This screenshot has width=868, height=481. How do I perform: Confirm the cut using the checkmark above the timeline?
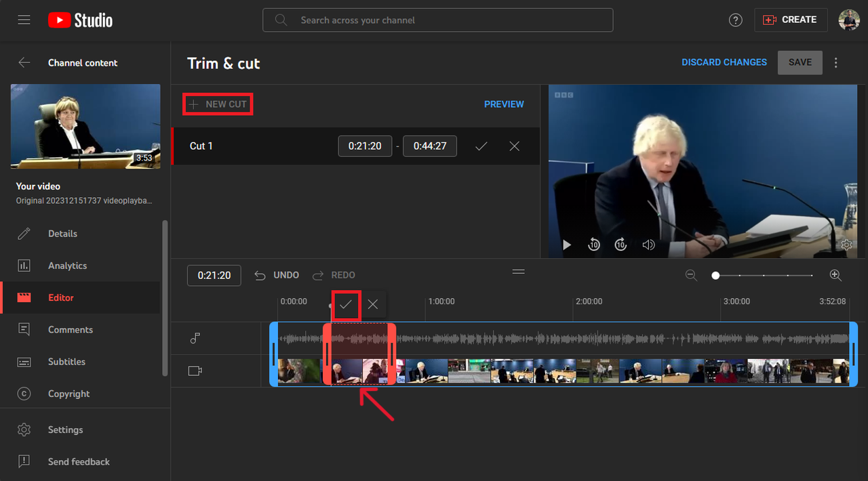point(346,305)
